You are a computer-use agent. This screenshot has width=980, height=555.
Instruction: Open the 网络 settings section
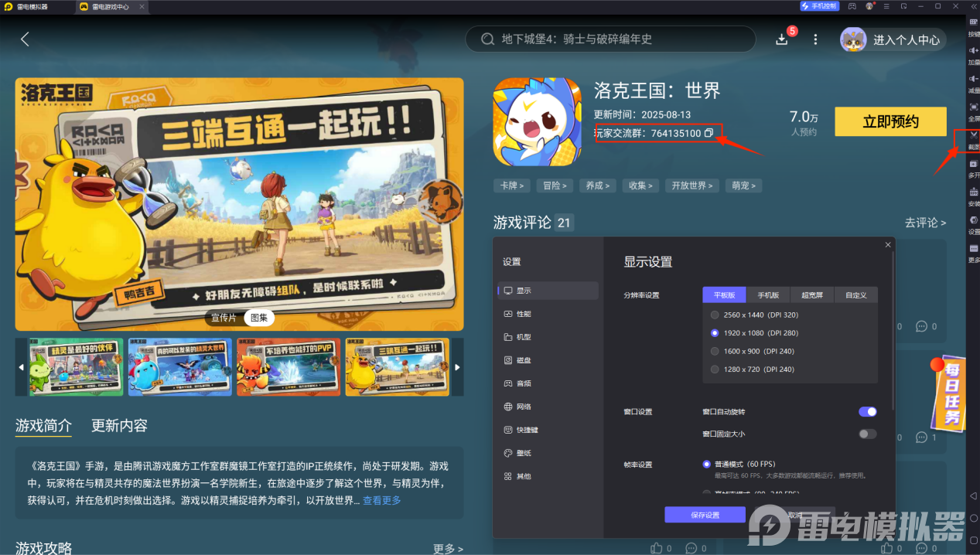point(548,407)
